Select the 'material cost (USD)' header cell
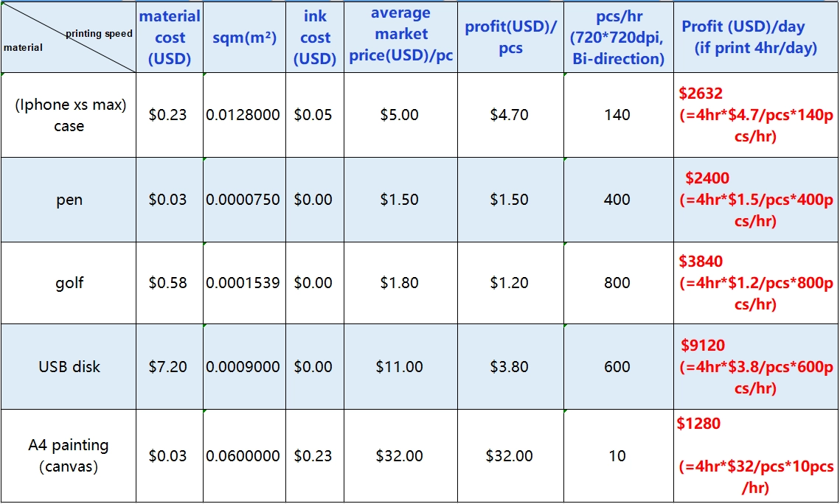Screen dimensions: 840x504 [170, 38]
